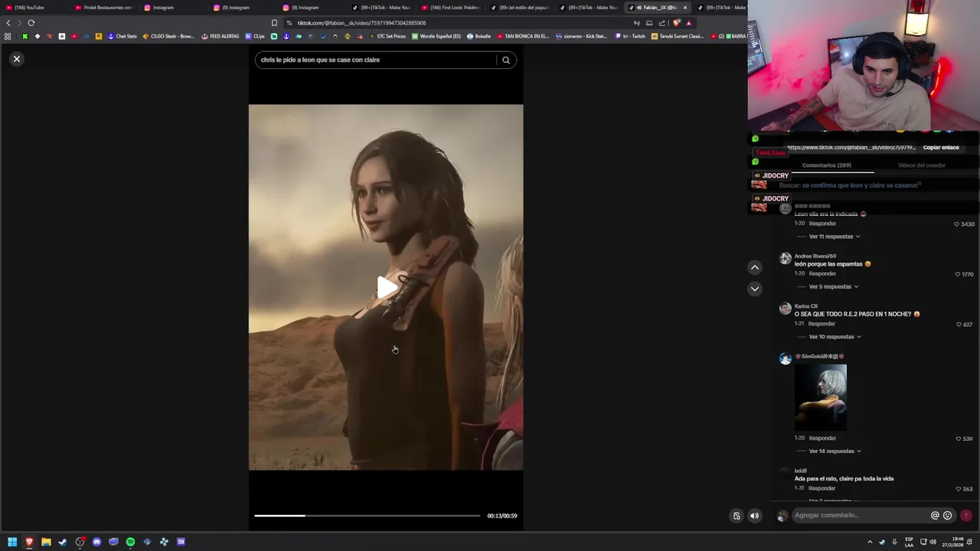Seek using the video progress bar

click(x=367, y=516)
